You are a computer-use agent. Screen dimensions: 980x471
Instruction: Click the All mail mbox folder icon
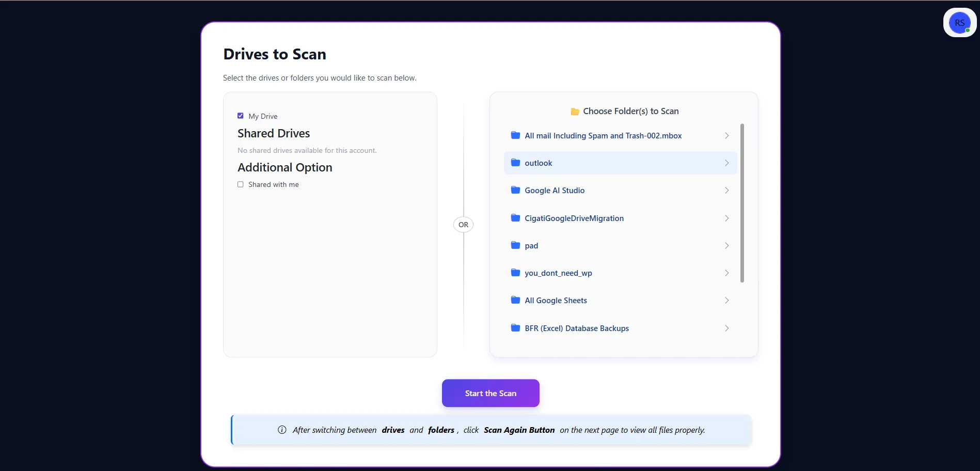pyautogui.click(x=515, y=135)
